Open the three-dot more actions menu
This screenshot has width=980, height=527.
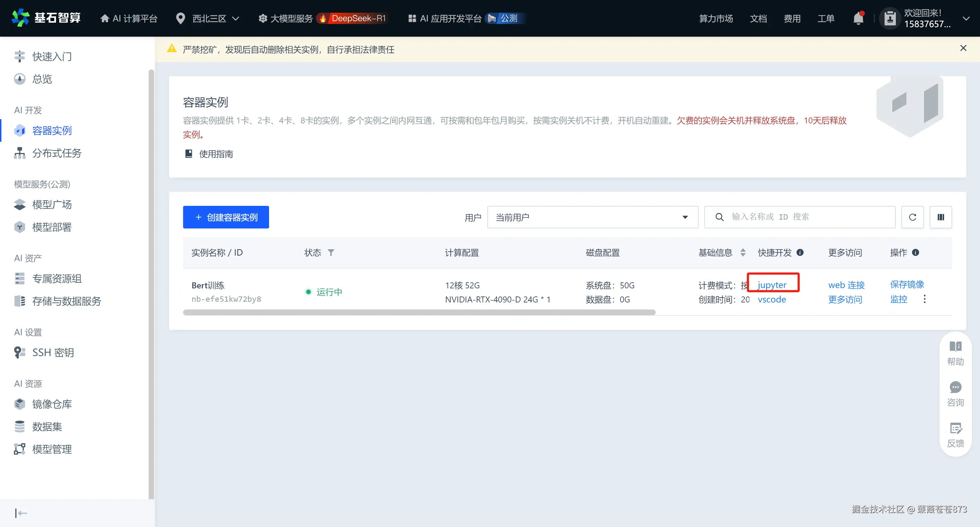[x=924, y=299]
